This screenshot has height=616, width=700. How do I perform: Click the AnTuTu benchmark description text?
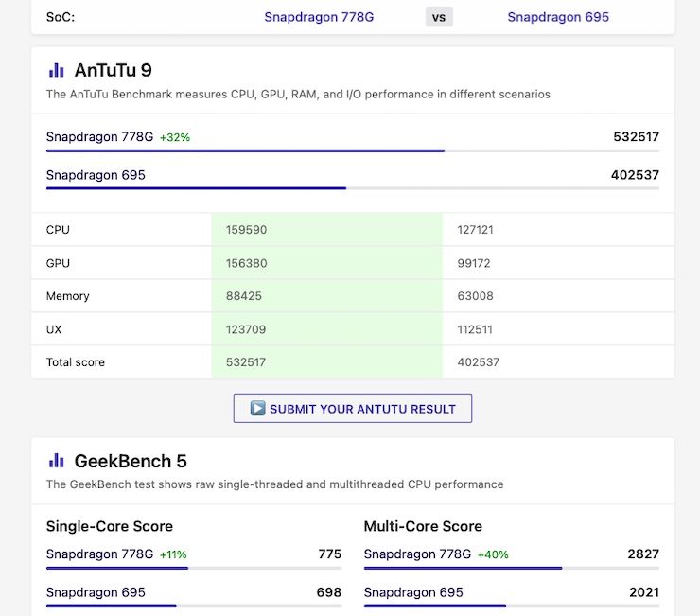[x=298, y=95]
